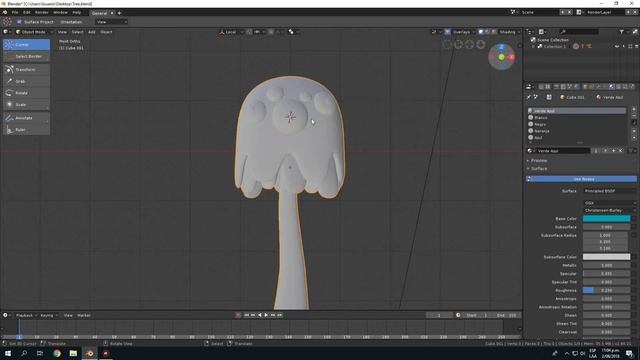Click the blue Z axis on navigation gizmo
This screenshot has height=360, width=640.
[x=502, y=47]
